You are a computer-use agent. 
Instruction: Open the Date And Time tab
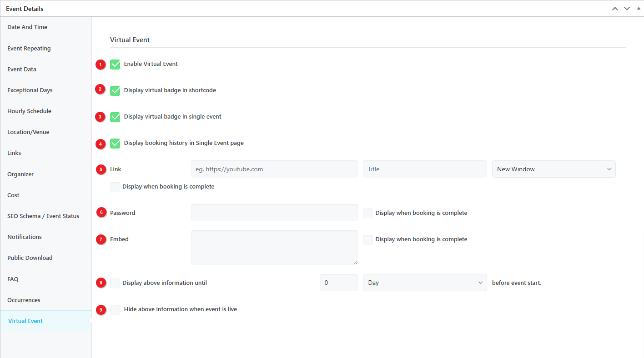pos(27,27)
